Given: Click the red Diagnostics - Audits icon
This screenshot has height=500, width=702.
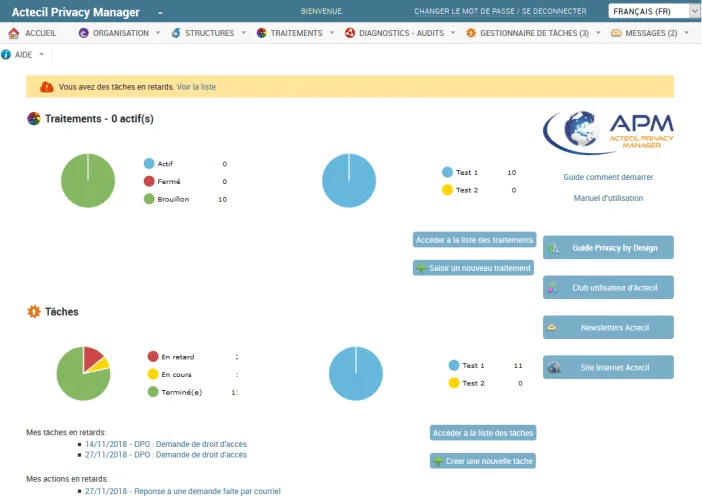Looking at the screenshot, I should pos(350,33).
